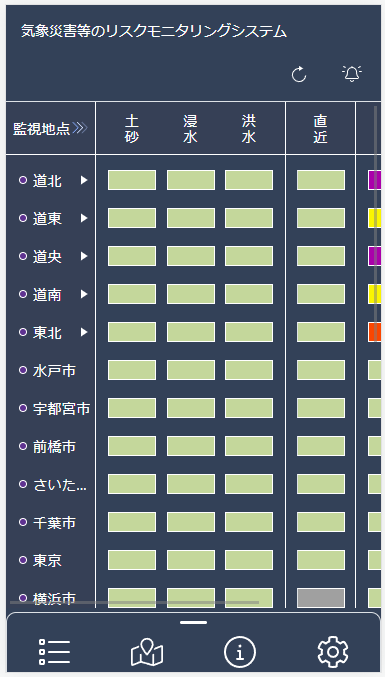Click 前橋市 直近 risk cell
385x677 pixels.
point(321,446)
